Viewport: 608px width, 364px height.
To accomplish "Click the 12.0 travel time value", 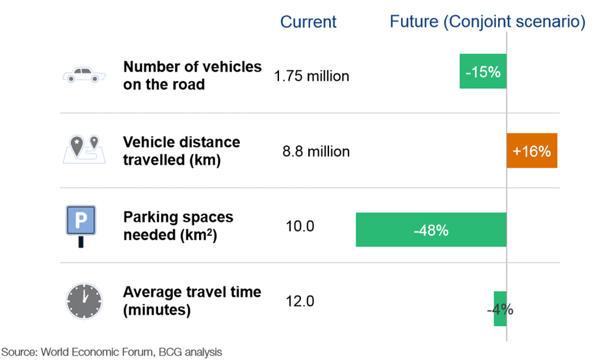I will coord(300,301).
